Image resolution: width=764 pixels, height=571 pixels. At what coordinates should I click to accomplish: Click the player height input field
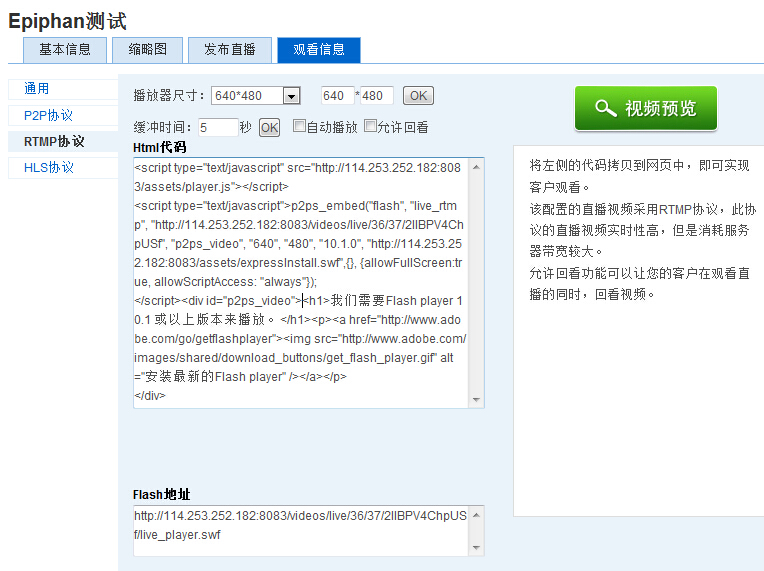pos(376,96)
